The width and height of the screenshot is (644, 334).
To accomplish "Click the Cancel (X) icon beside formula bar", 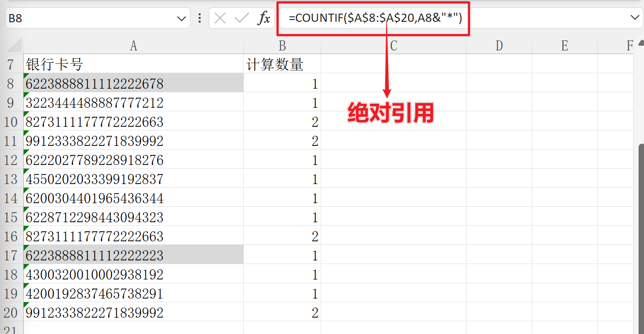I will (220, 18).
